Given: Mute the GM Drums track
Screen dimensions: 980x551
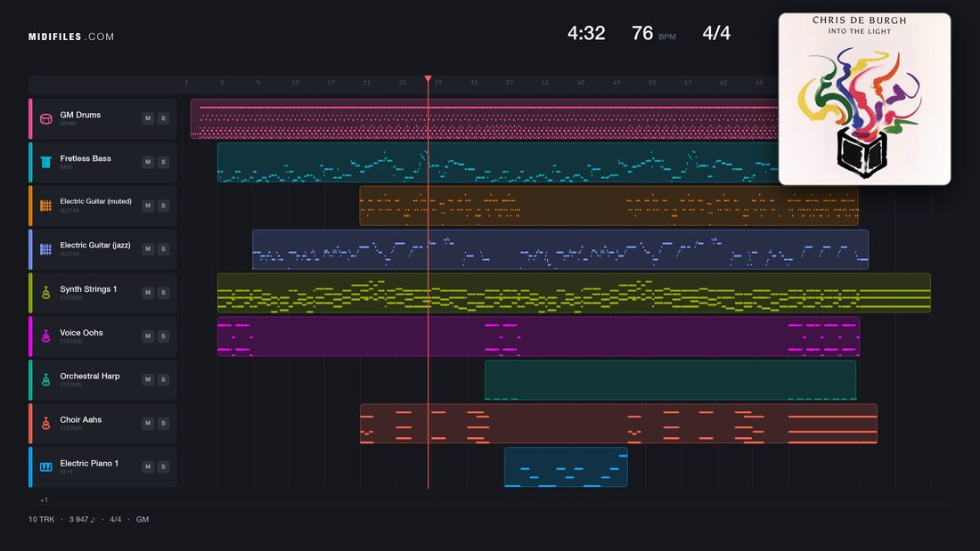Looking at the screenshot, I should tap(148, 118).
